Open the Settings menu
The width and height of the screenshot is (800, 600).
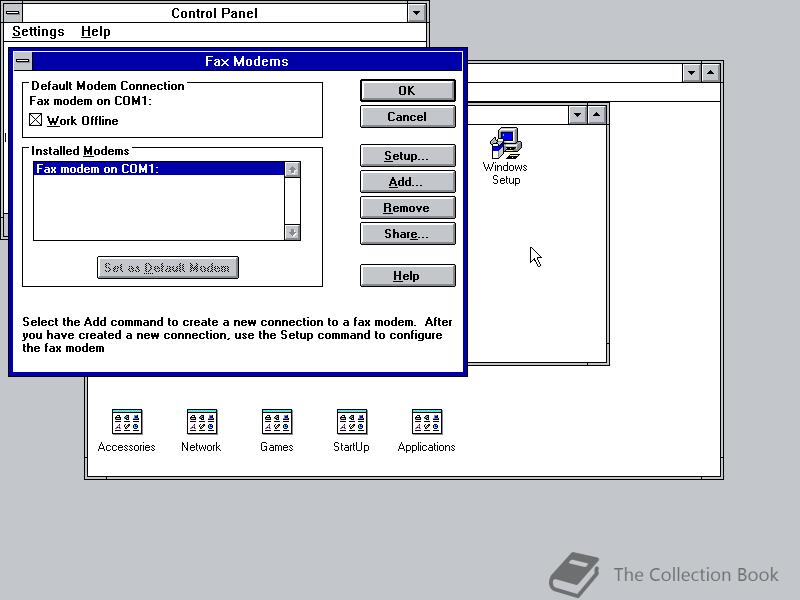pyautogui.click(x=37, y=31)
